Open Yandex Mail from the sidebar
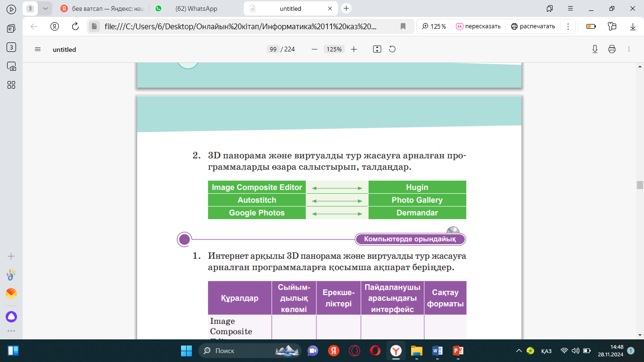 point(11,293)
